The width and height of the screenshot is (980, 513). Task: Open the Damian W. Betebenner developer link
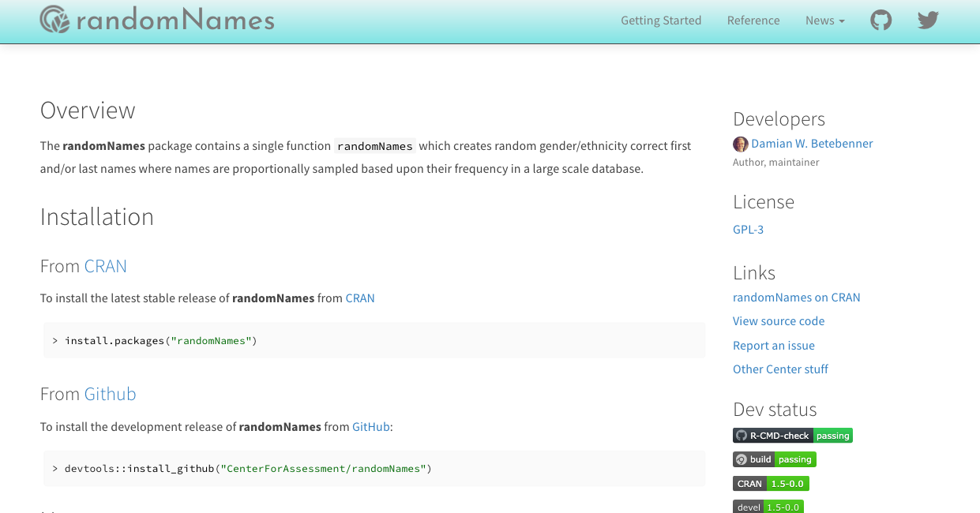coord(812,144)
